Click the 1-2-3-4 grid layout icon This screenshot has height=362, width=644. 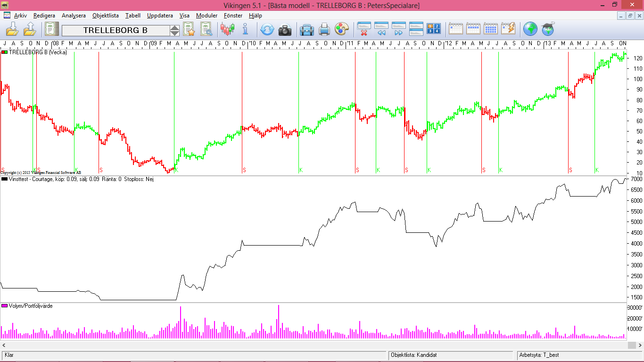tap(434, 29)
